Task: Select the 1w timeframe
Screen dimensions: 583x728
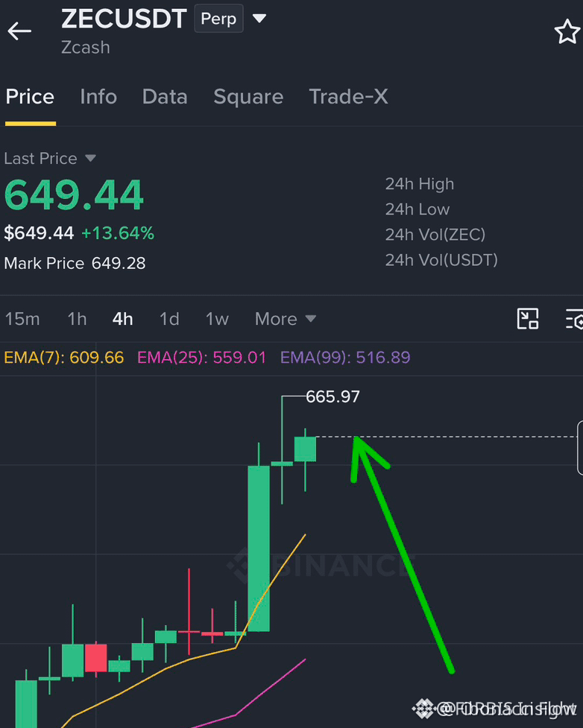Action: coord(217,319)
